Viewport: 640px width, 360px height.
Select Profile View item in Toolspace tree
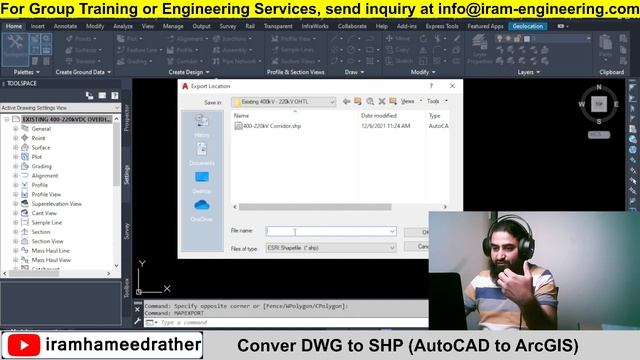point(46,194)
